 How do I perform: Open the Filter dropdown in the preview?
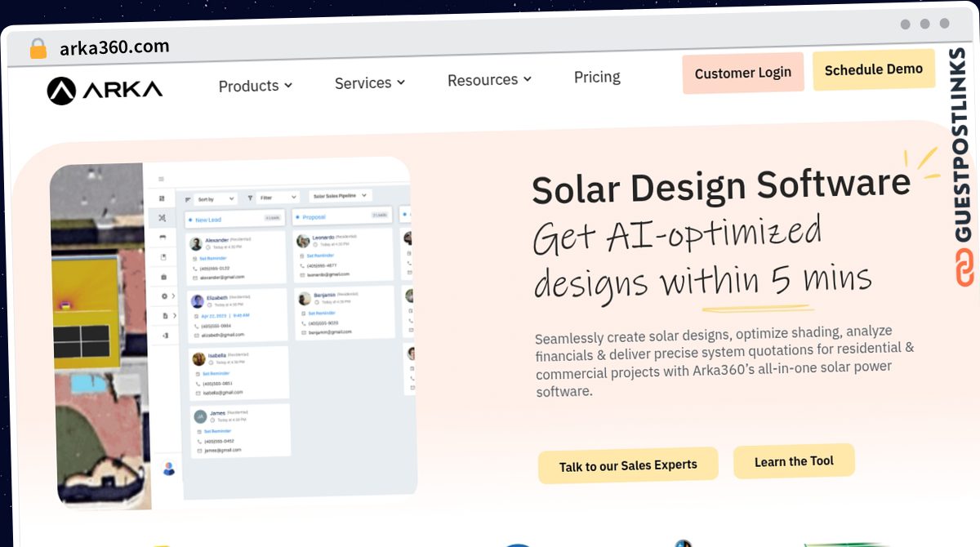(278, 198)
